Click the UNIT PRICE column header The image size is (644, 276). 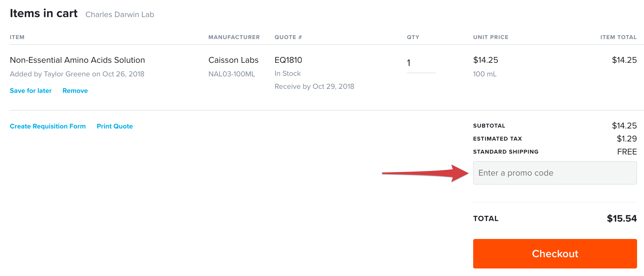(491, 37)
